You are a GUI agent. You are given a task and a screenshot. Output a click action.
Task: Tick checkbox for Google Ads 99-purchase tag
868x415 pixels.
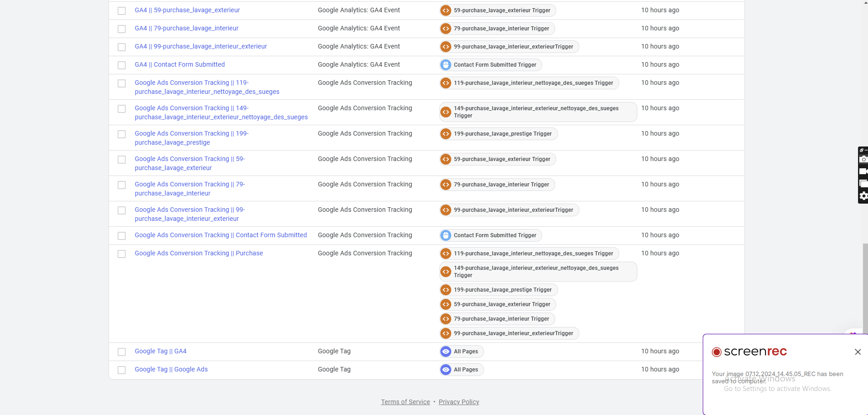pyautogui.click(x=122, y=210)
